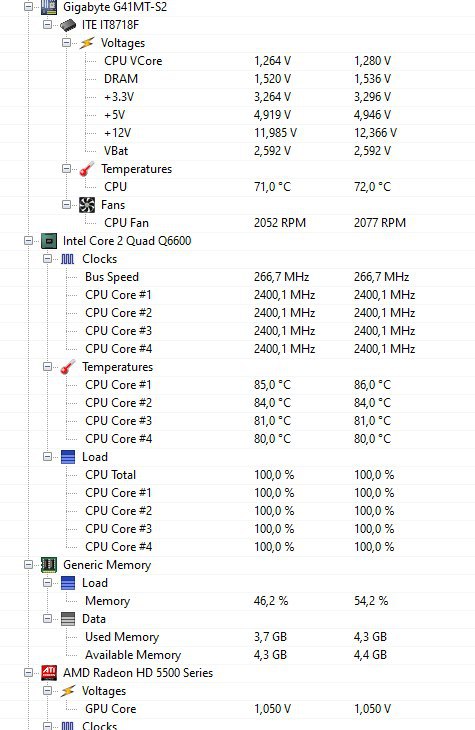This screenshot has width=475, height=730.
Task: Click the 1,536 V DRAM max value
Action: (373, 79)
